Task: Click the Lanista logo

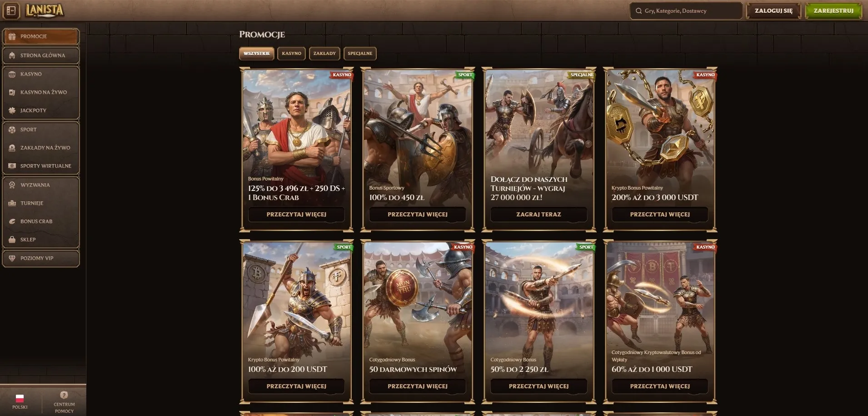Action: [44, 10]
